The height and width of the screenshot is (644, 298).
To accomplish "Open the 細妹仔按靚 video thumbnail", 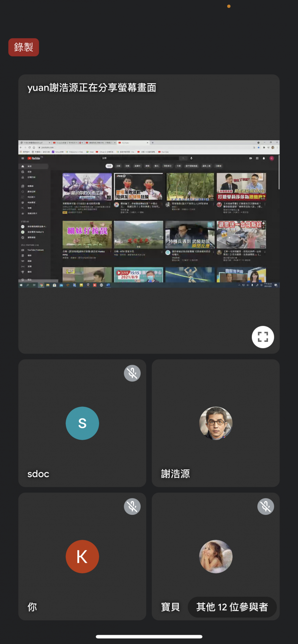I will pos(87,234).
